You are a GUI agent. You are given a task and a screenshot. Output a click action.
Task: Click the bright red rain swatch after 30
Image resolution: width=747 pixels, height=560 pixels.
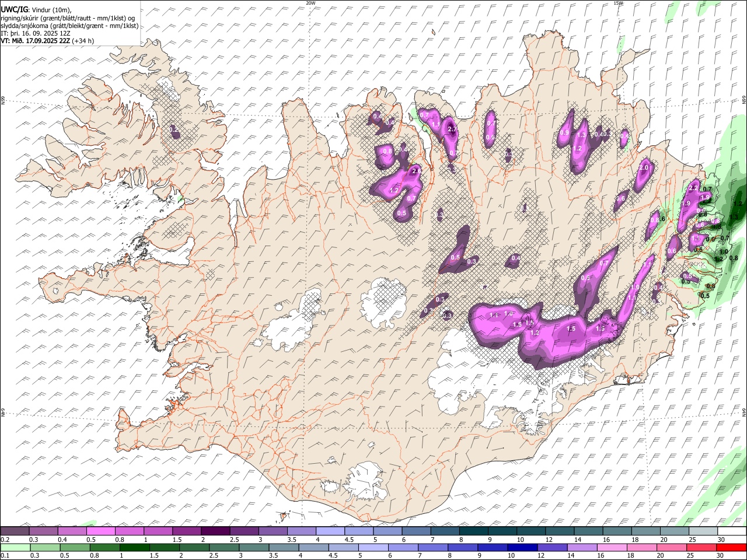(731, 547)
